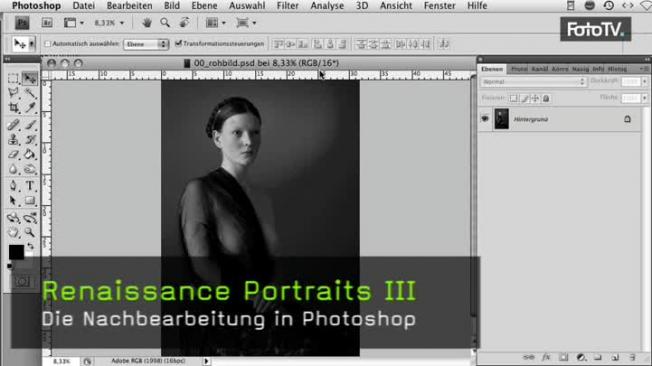Select the Path Selection tool
The height and width of the screenshot is (366, 652).
13,200
